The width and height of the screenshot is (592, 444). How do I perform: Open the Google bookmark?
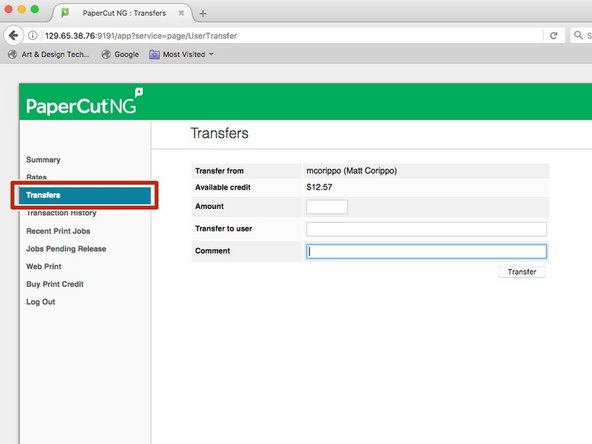pyautogui.click(x=120, y=54)
